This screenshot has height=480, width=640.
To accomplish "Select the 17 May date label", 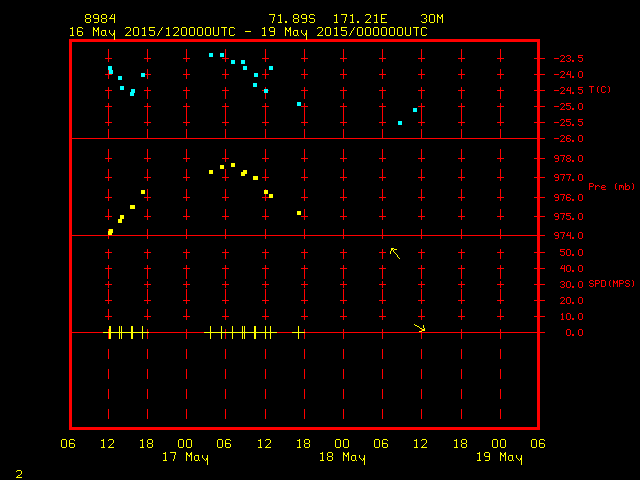I will point(185,458).
